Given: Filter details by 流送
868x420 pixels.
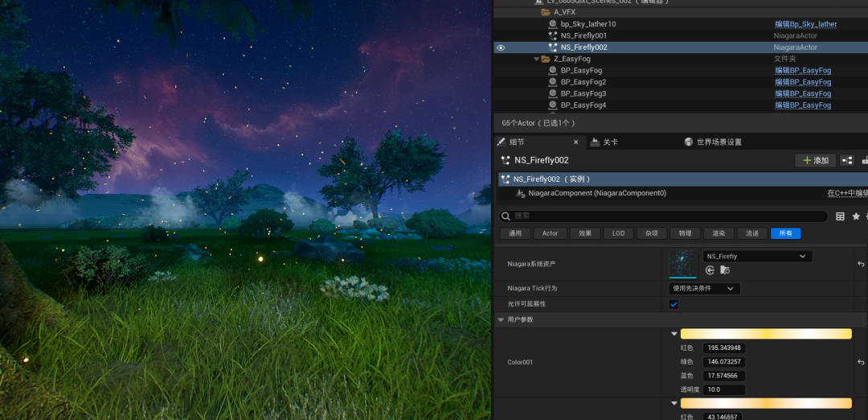Looking at the screenshot, I should tap(751, 234).
